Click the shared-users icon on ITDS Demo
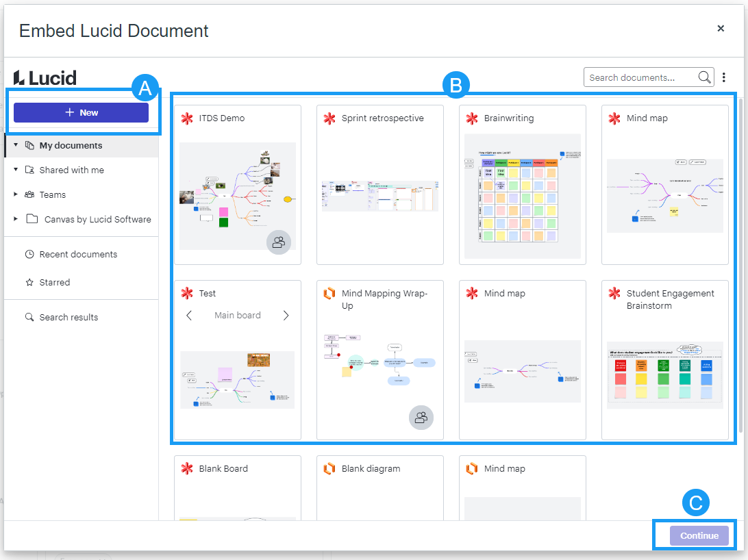This screenshot has height=560, width=748. tap(279, 242)
